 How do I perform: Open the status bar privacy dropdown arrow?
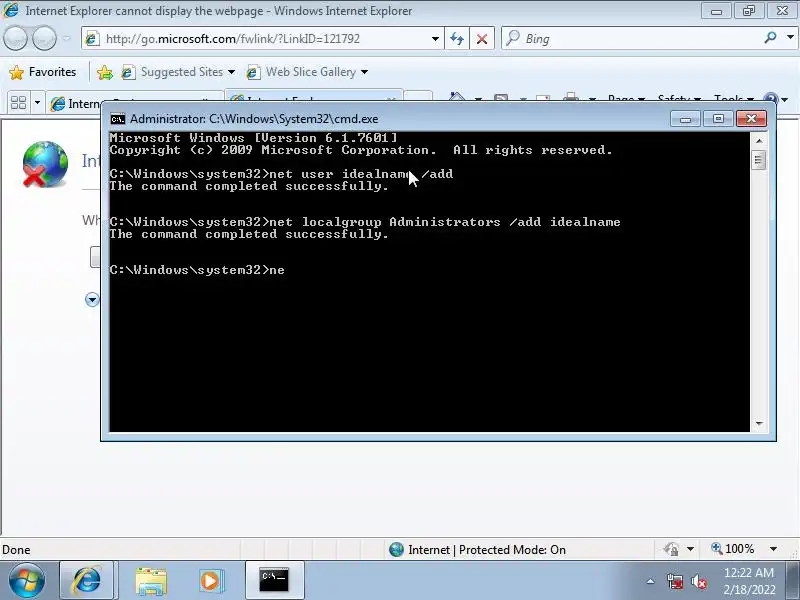coord(690,549)
